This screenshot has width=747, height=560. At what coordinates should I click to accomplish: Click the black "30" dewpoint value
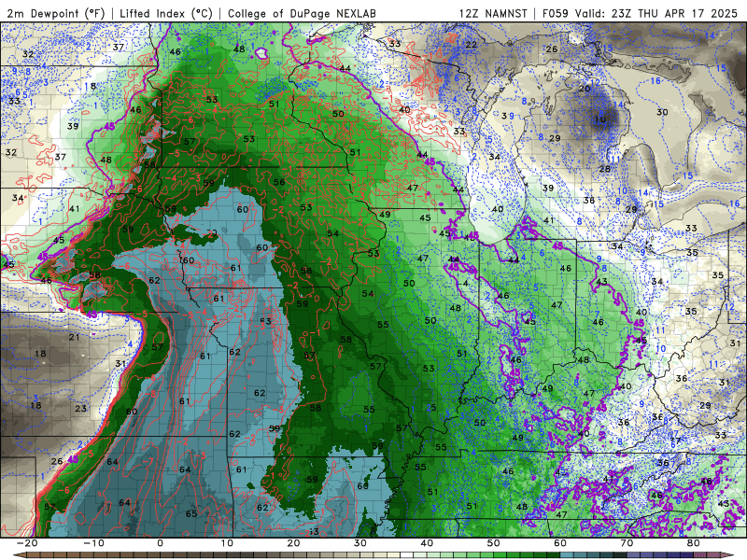[662, 112]
